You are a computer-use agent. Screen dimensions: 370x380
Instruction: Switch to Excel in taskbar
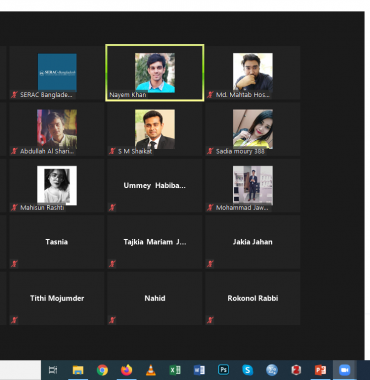pyautogui.click(x=175, y=370)
